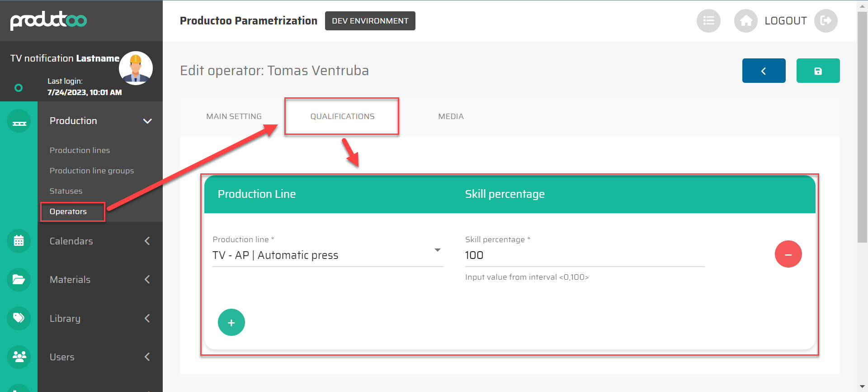Click the home icon in header
Viewport: 868px width, 392px height.
(746, 21)
